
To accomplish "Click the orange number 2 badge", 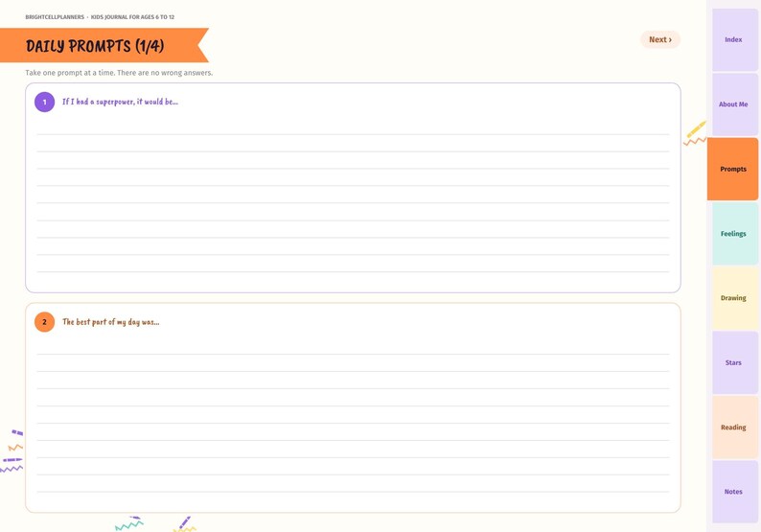I will (x=45, y=322).
